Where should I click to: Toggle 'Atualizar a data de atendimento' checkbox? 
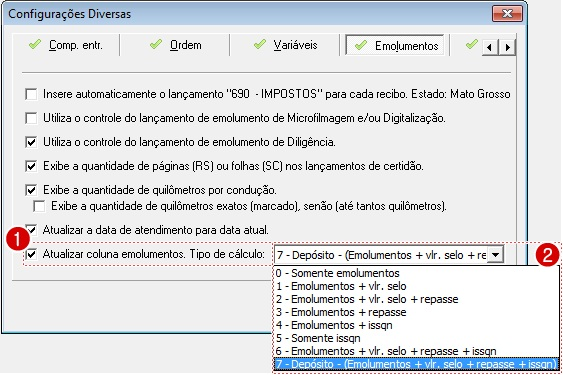coord(31,230)
